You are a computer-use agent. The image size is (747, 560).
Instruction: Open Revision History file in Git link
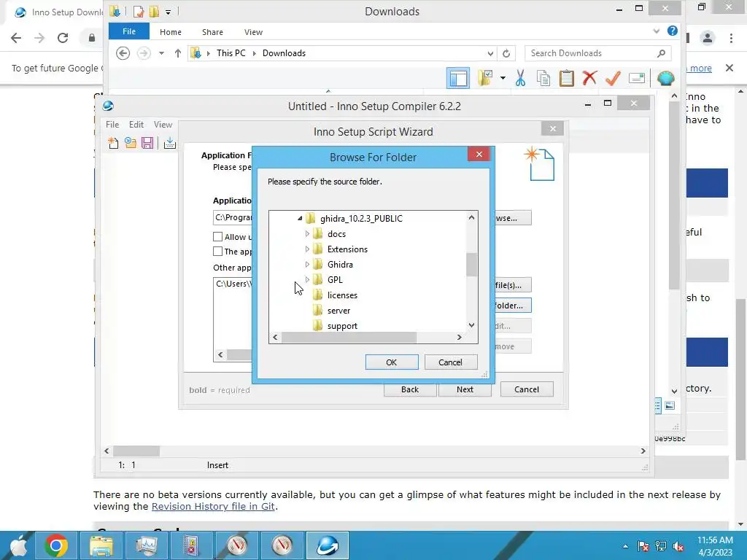[213, 506]
